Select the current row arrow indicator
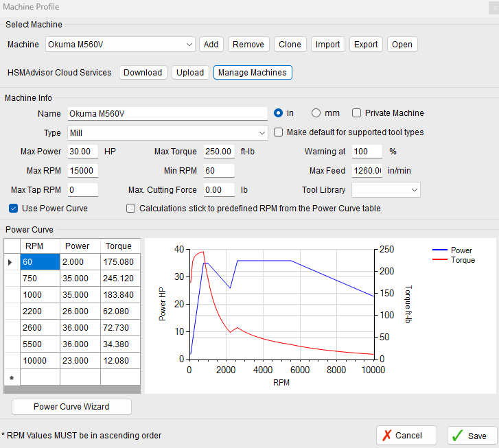Viewport: 499px width, 448px height. click(10, 262)
